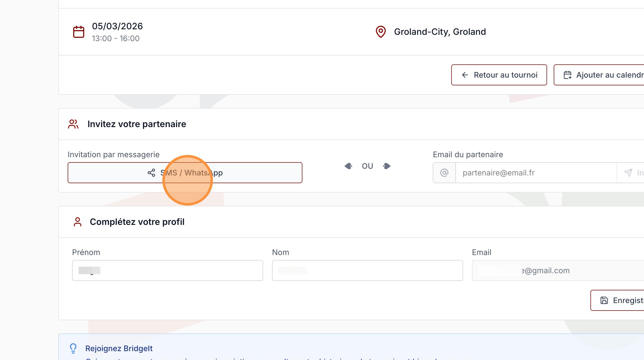Click the right spade ornament beside OU

387,166
